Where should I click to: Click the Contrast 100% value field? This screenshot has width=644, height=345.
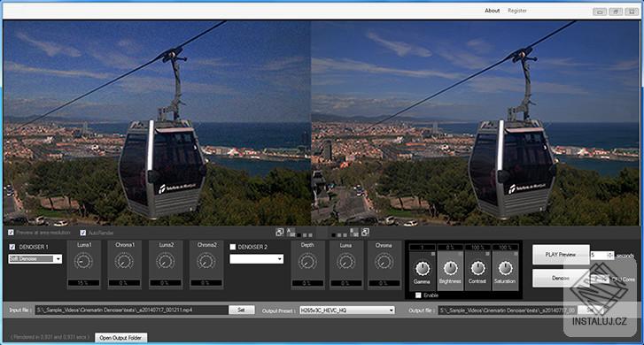pyautogui.click(x=477, y=248)
